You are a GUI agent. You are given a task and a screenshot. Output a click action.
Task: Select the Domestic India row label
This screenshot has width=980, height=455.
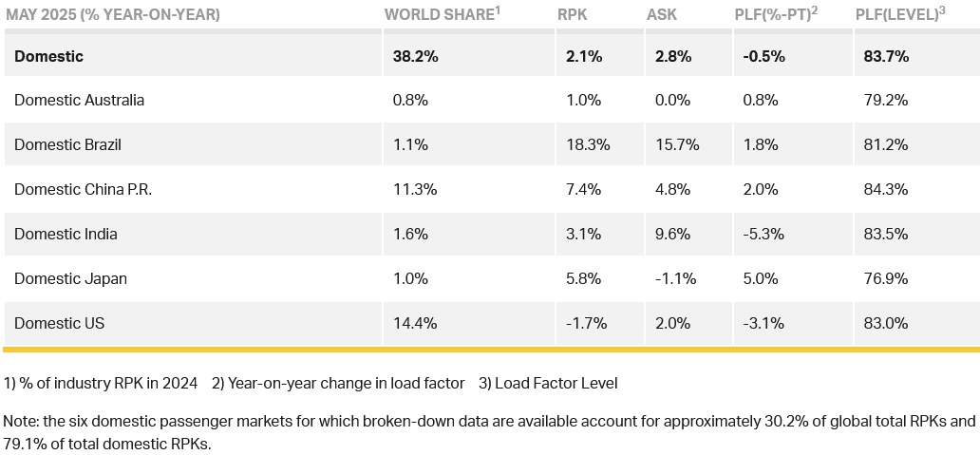coord(66,235)
